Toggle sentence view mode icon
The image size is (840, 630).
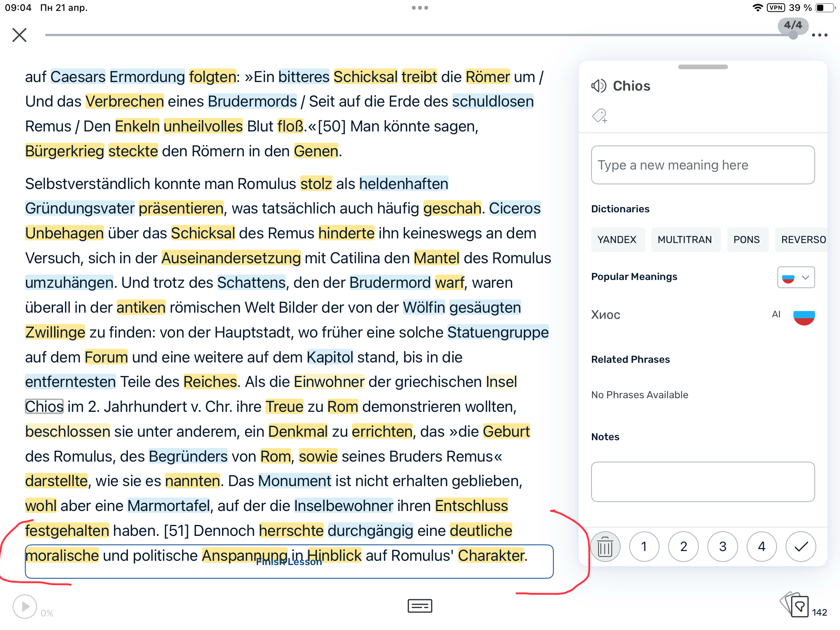(x=420, y=605)
